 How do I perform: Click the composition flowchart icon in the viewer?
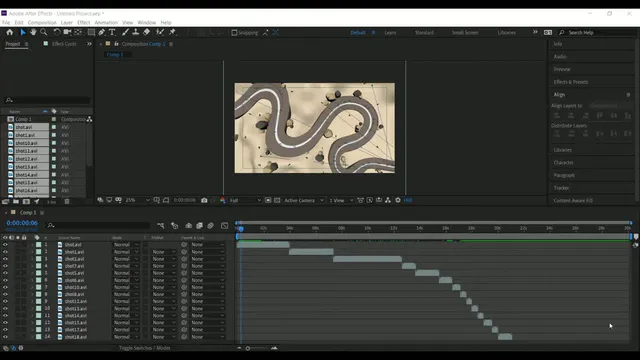click(x=388, y=200)
